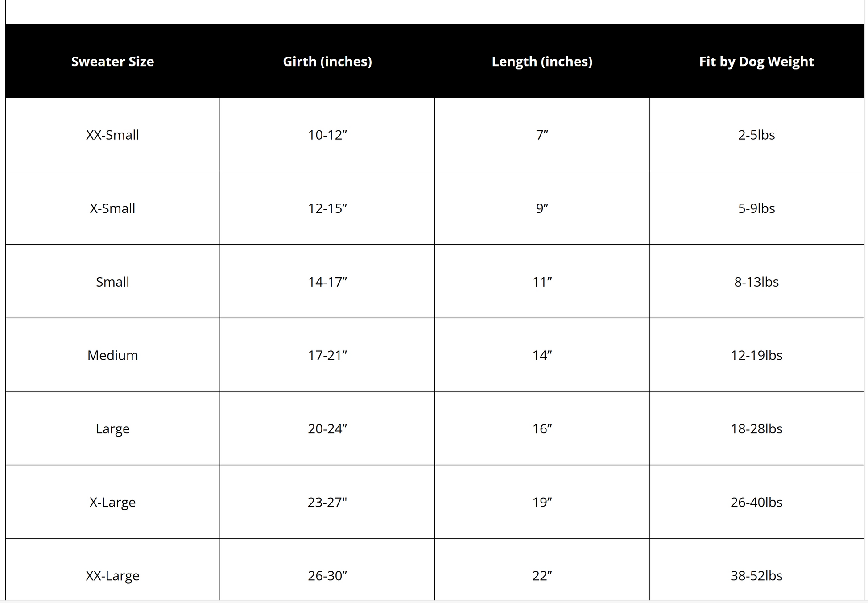868x603 pixels.
Task: Click the 26-30" girth cell
Action: [327, 576]
